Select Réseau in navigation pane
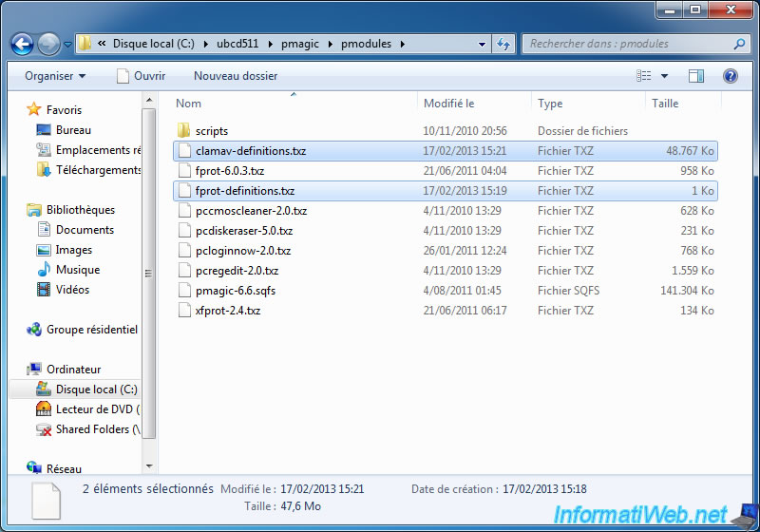 pyautogui.click(x=64, y=468)
